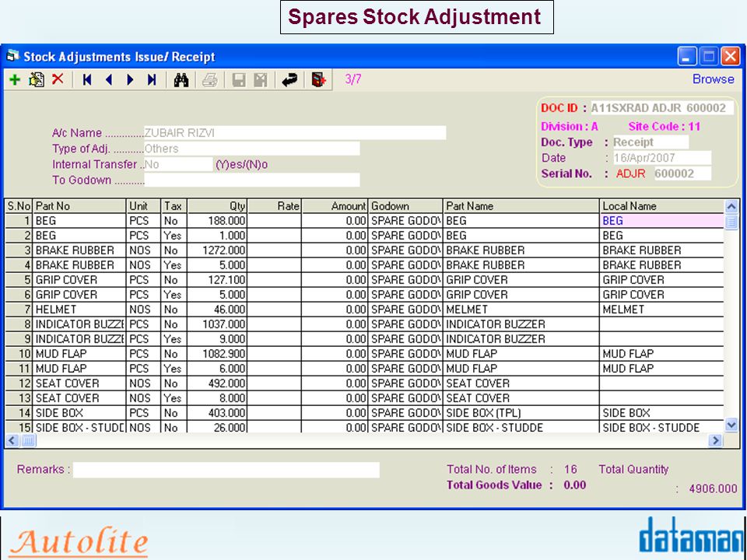Click the A/c Name input field
Screen dimensions: 747x560
pyautogui.click(x=295, y=133)
